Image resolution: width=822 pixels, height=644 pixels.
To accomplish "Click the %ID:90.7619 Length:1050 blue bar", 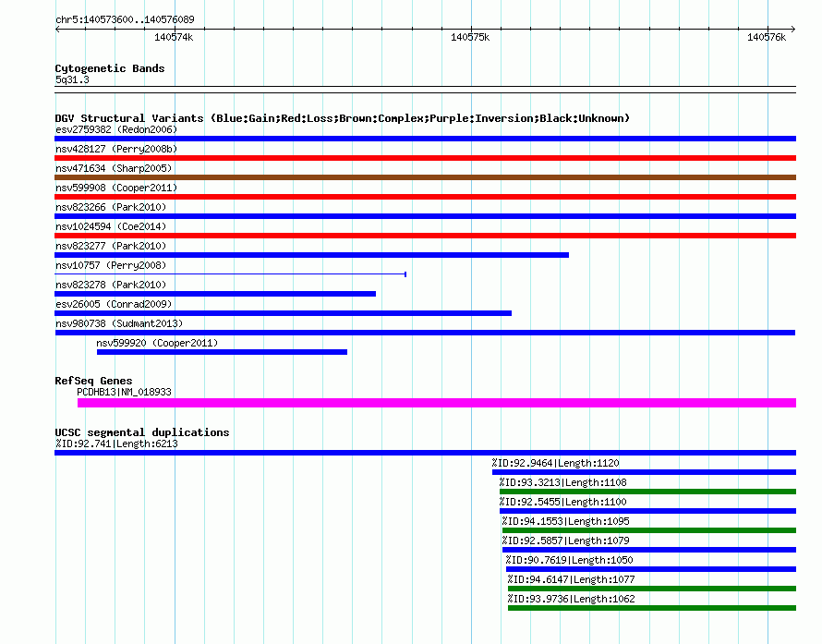I will (651, 569).
